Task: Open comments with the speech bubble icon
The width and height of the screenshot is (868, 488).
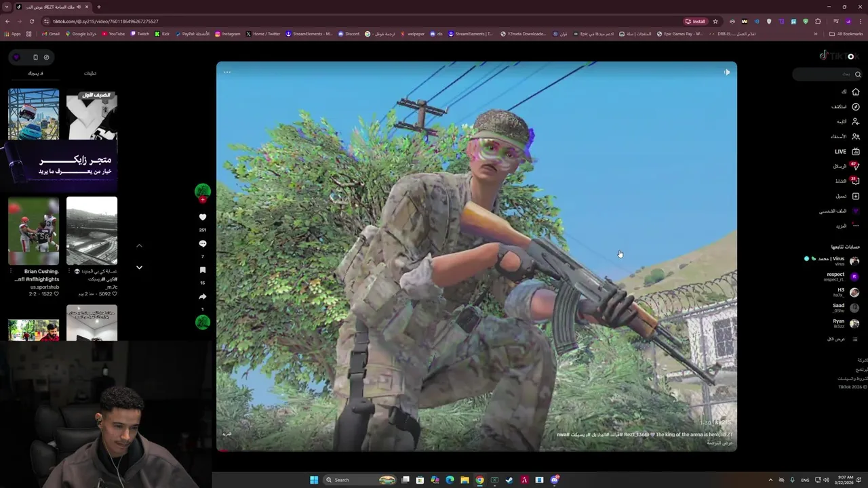Action: 202,244
